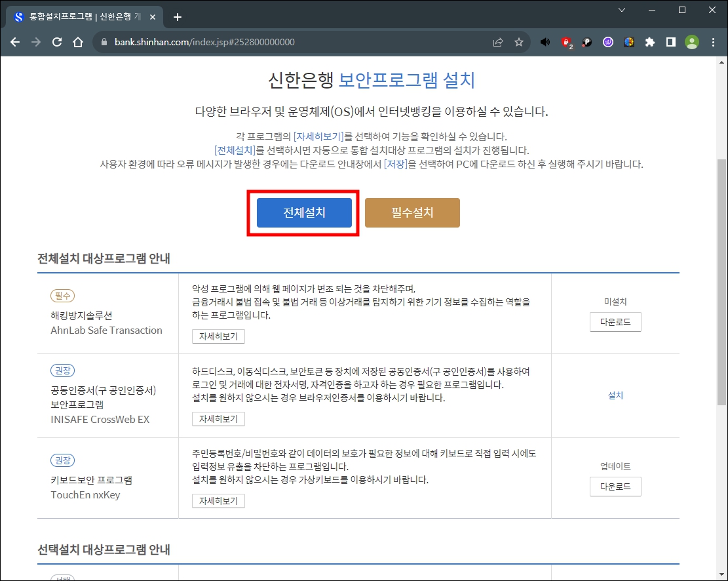Click the 업데이트 status text

pyautogui.click(x=615, y=466)
